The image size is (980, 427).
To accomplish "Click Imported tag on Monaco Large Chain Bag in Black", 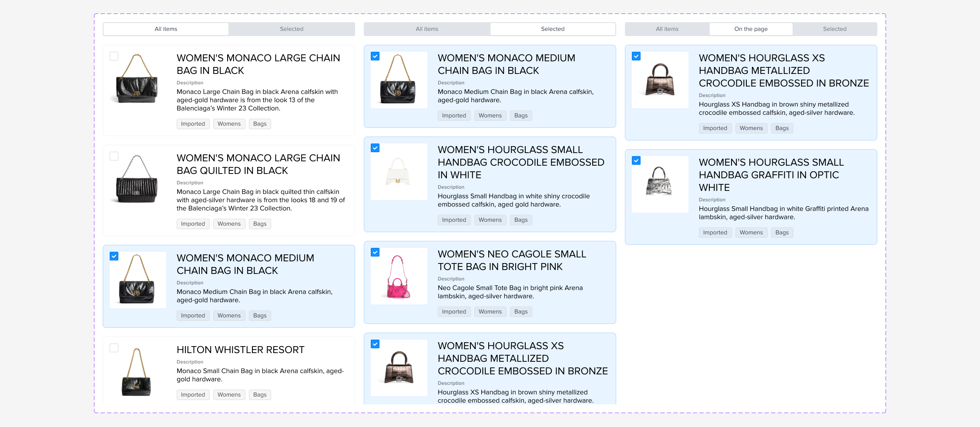I will (x=193, y=124).
